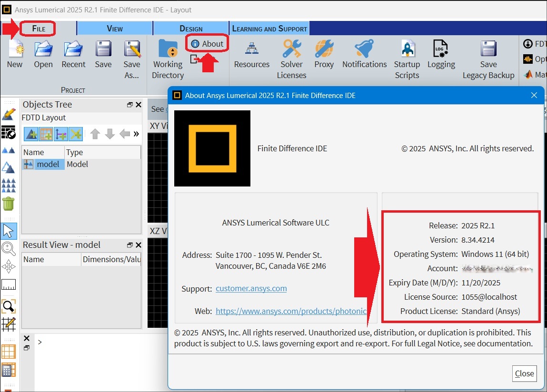This screenshot has width=547, height=392.
Task: Open the Logging settings
Action: click(441, 50)
